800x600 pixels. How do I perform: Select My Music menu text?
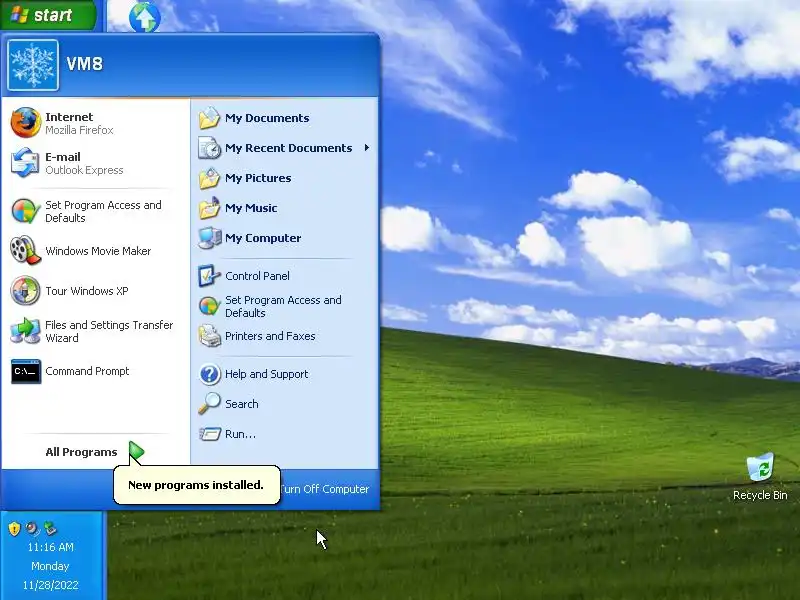[251, 208]
